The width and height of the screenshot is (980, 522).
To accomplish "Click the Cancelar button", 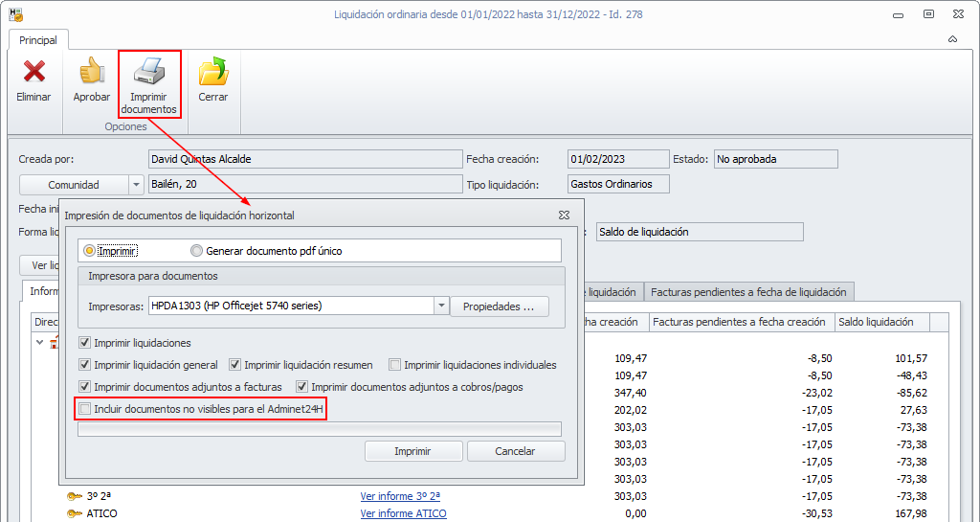I will (516, 451).
